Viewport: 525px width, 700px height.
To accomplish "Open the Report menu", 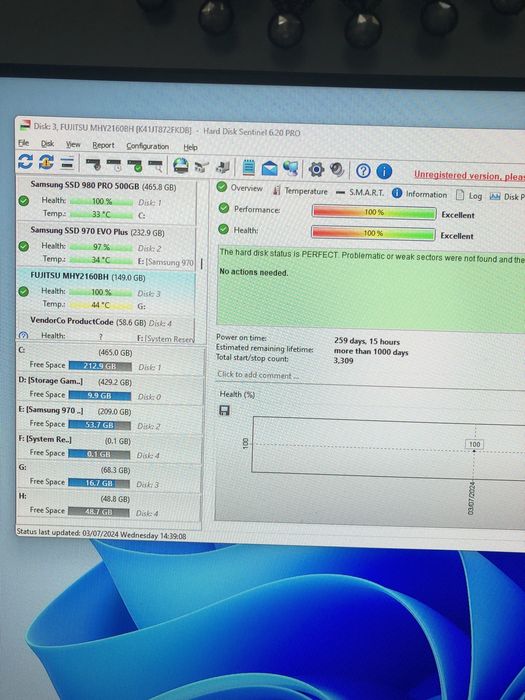I will (x=103, y=146).
